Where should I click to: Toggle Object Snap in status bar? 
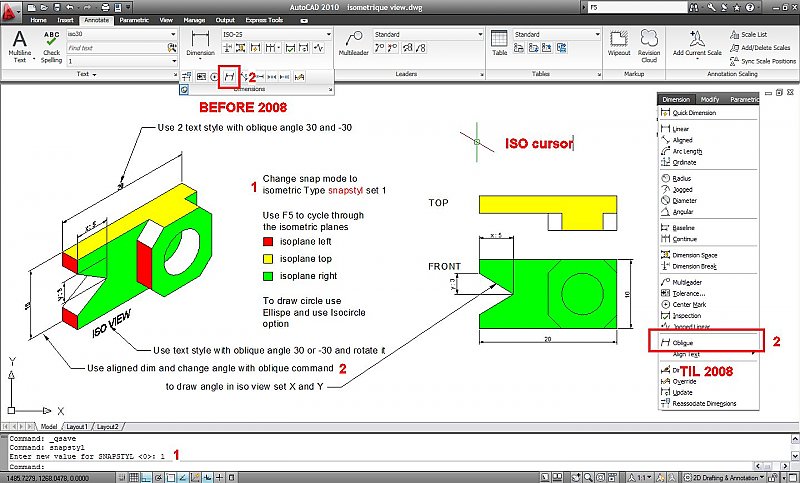pos(170,477)
